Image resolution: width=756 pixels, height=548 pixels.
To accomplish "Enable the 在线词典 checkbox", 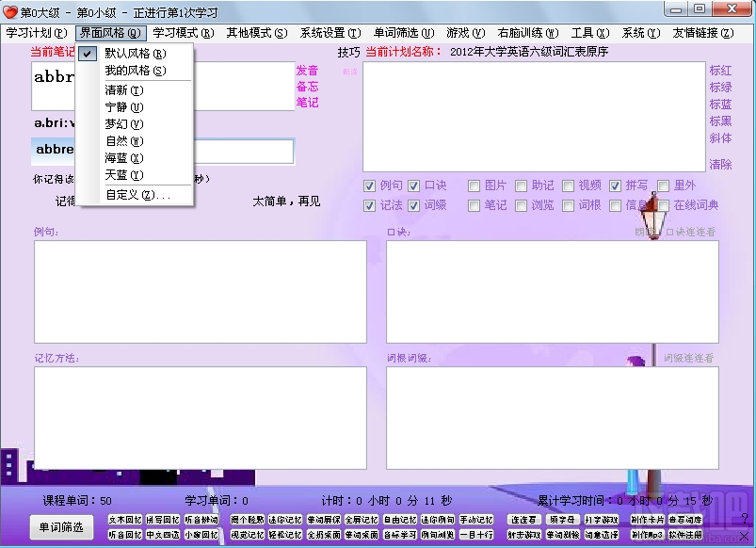I will (664, 206).
